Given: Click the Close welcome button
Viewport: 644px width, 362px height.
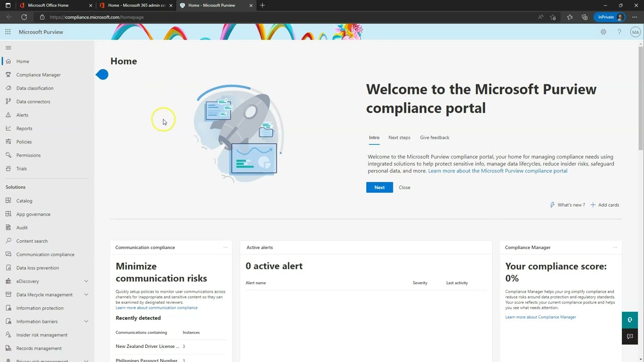Looking at the screenshot, I should [x=405, y=188].
